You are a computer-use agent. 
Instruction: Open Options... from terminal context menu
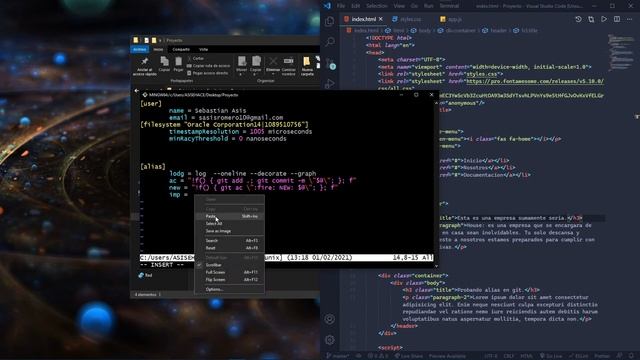[229, 289]
